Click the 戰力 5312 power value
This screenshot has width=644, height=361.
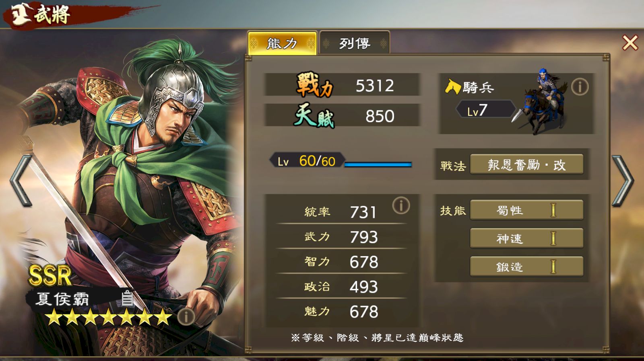[x=375, y=86]
